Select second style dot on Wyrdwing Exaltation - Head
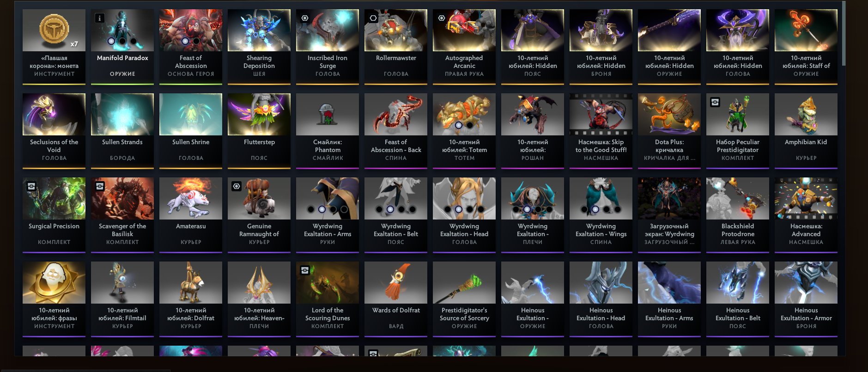 point(459,209)
